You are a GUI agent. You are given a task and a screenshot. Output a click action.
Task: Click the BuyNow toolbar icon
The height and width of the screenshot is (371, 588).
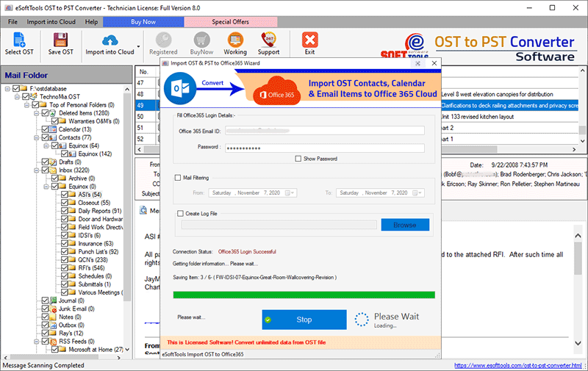[202, 42]
